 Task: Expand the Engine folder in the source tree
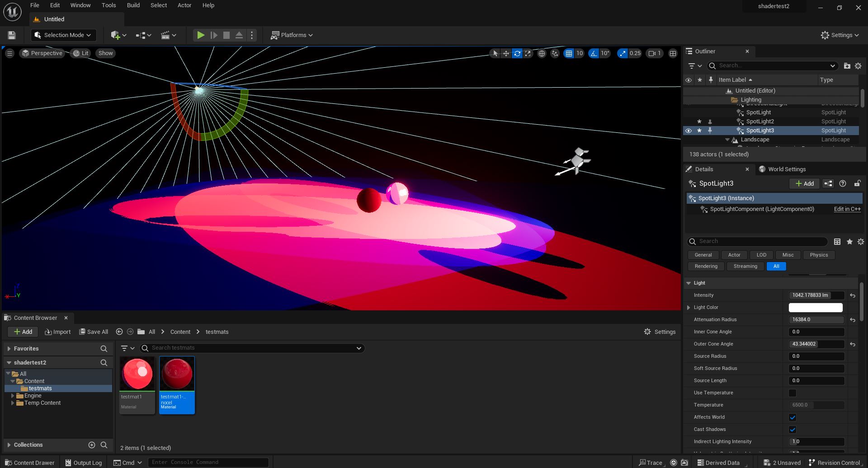click(13, 396)
